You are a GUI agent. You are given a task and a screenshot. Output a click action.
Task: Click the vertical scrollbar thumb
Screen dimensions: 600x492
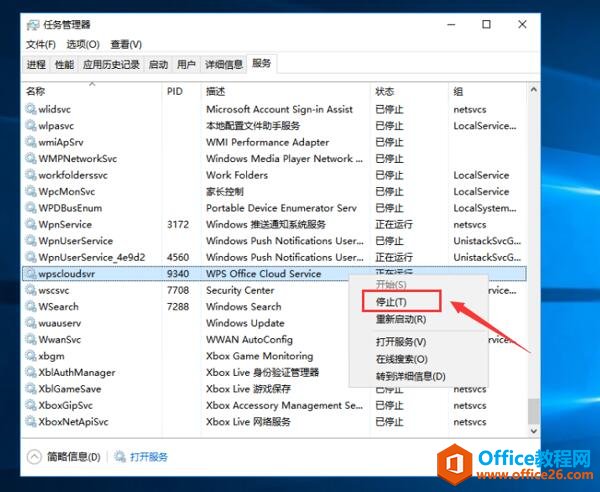[534, 411]
